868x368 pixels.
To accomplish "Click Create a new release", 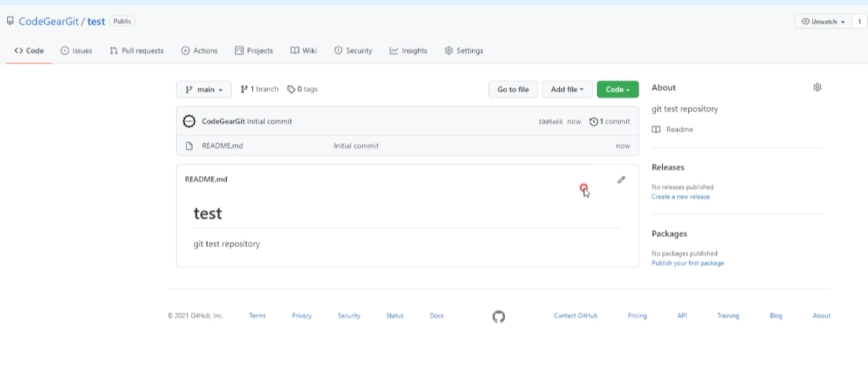I will pos(680,197).
